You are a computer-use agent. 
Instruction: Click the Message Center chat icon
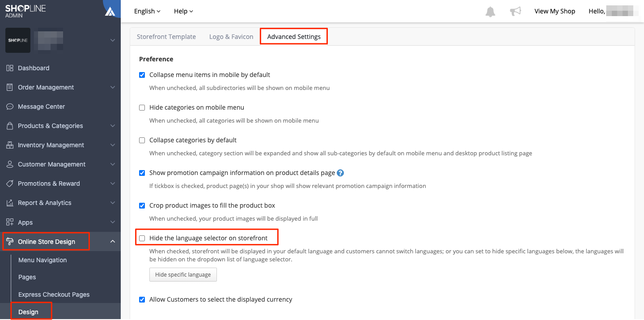point(10,107)
